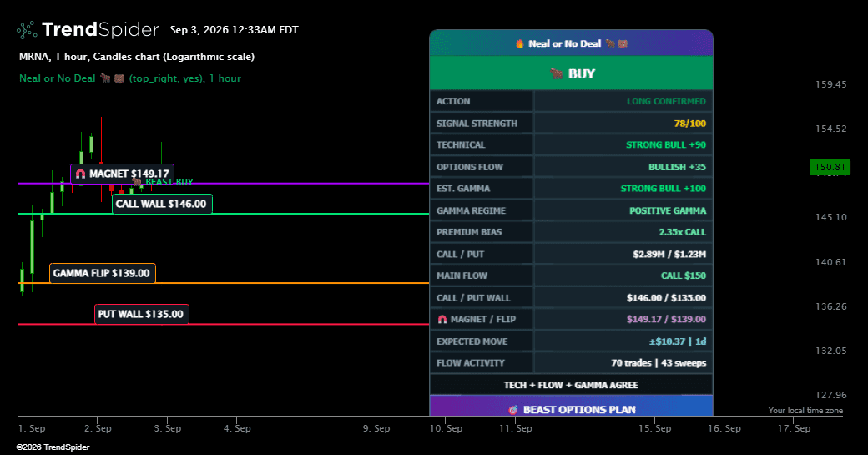The image size is (868, 455).
Task: Click the '132.05' price axis label
Action: click(x=831, y=351)
